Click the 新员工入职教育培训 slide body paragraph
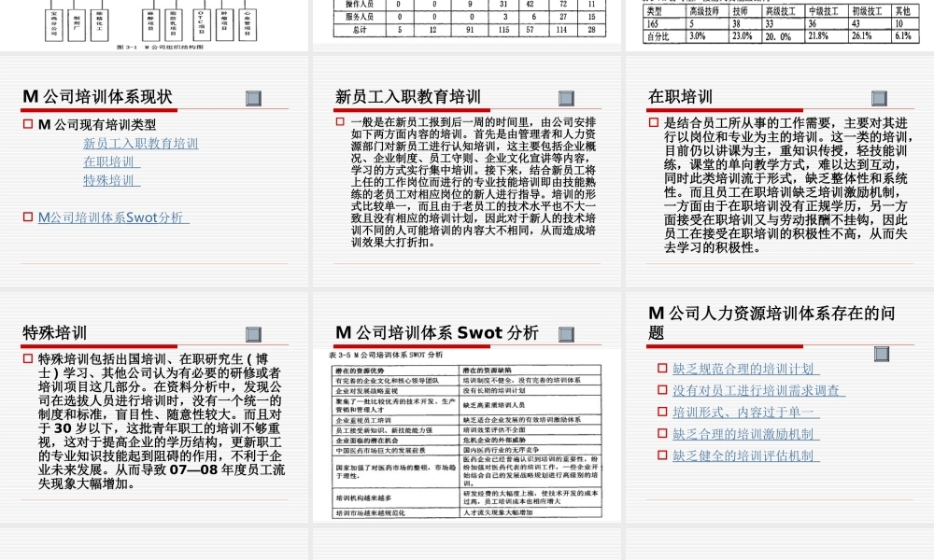This screenshot has height=560, width=934. click(473, 182)
